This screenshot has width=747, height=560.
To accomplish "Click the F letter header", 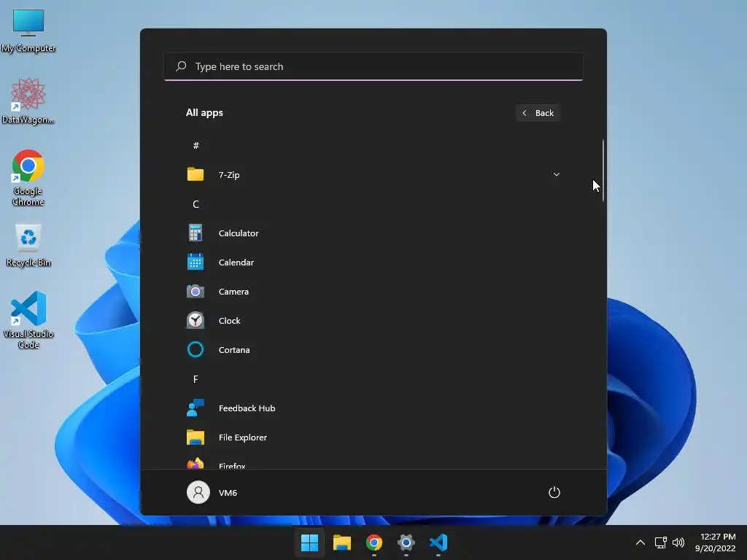I will (x=196, y=379).
